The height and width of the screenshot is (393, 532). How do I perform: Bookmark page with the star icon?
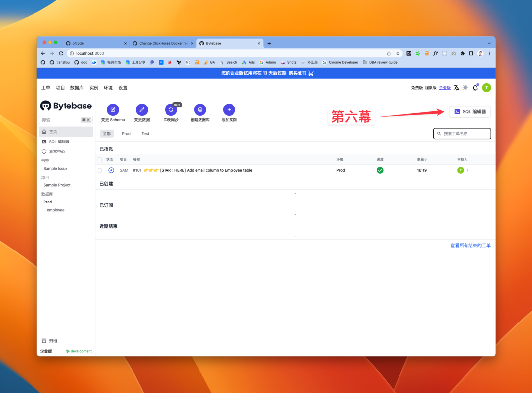[x=398, y=53]
